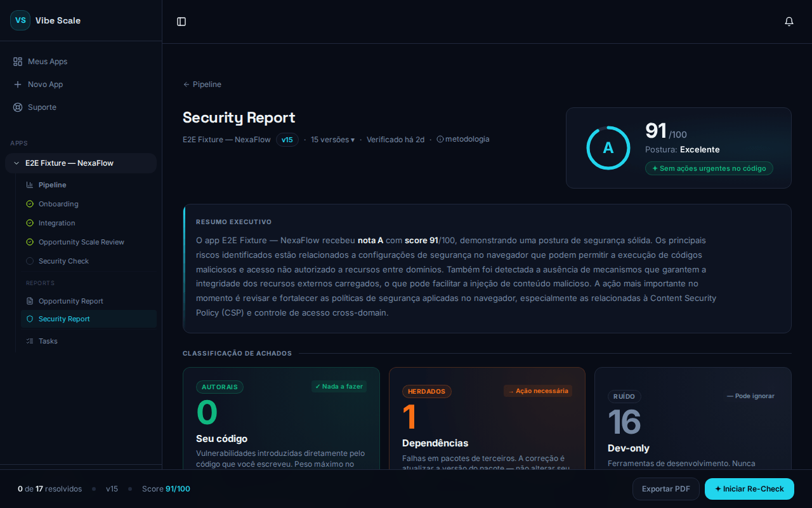
Task: Click the Opportunity Scale Review check icon
Action: (30, 242)
